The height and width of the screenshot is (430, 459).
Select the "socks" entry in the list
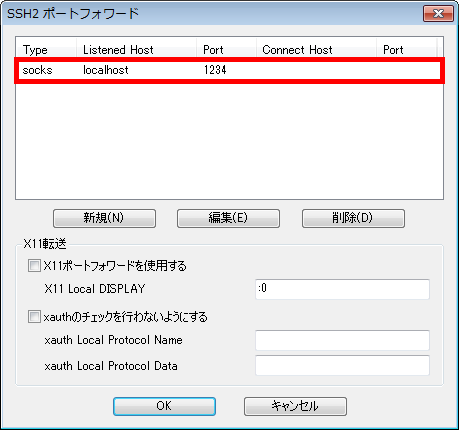click(38, 70)
